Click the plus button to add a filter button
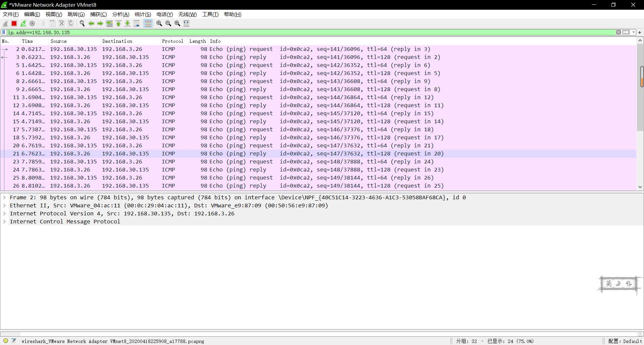This screenshot has height=345, width=644. [640, 32]
